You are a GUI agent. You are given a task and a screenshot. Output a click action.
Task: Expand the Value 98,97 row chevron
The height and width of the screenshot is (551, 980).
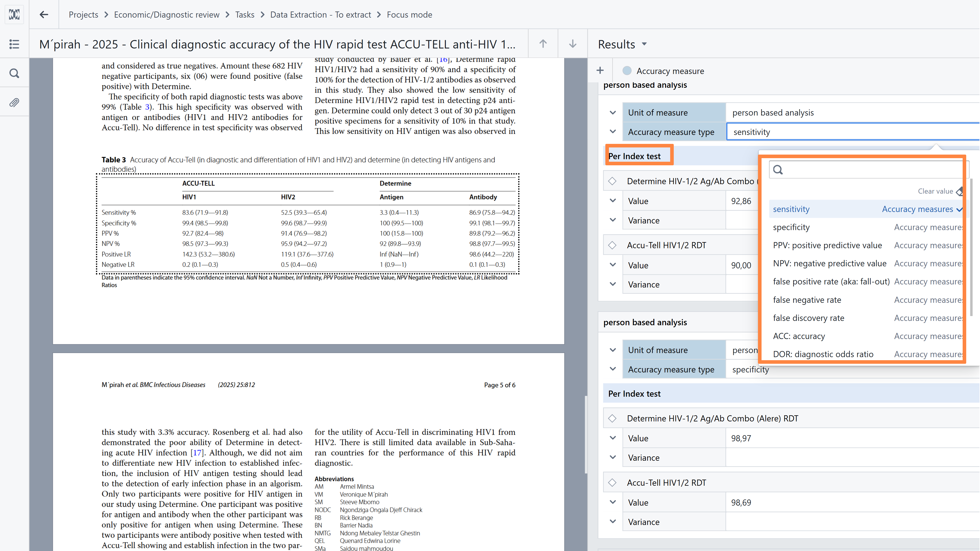tap(612, 438)
